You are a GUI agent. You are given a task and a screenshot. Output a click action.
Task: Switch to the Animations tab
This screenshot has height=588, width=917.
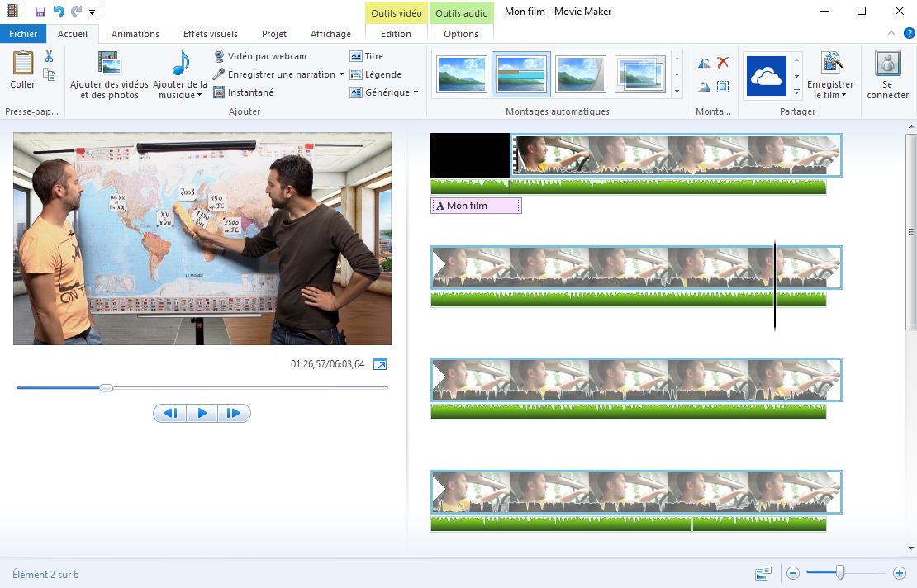click(x=135, y=34)
